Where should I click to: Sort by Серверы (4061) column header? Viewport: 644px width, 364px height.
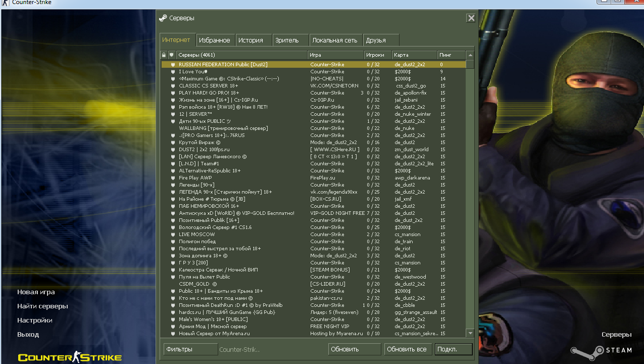(241, 55)
